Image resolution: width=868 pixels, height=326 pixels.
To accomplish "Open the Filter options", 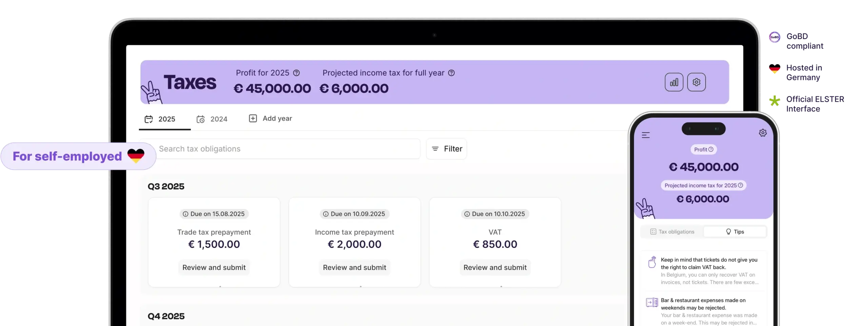I will pos(446,149).
